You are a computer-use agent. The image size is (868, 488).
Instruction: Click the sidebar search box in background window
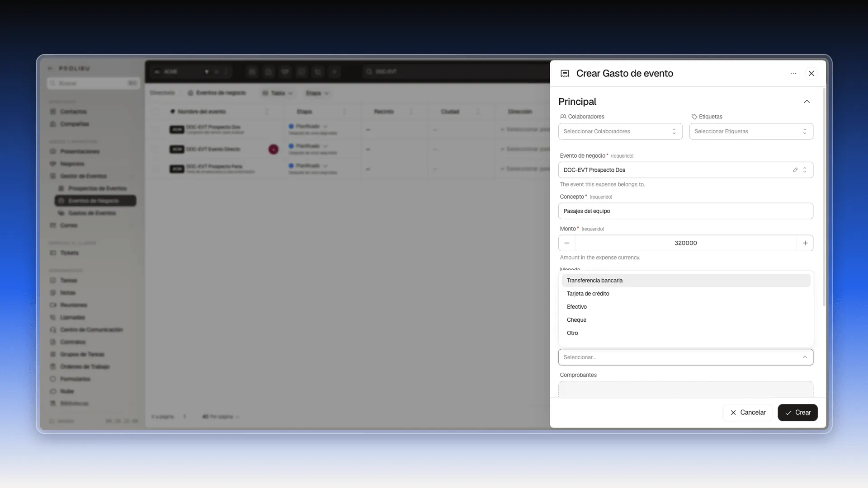click(x=93, y=83)
